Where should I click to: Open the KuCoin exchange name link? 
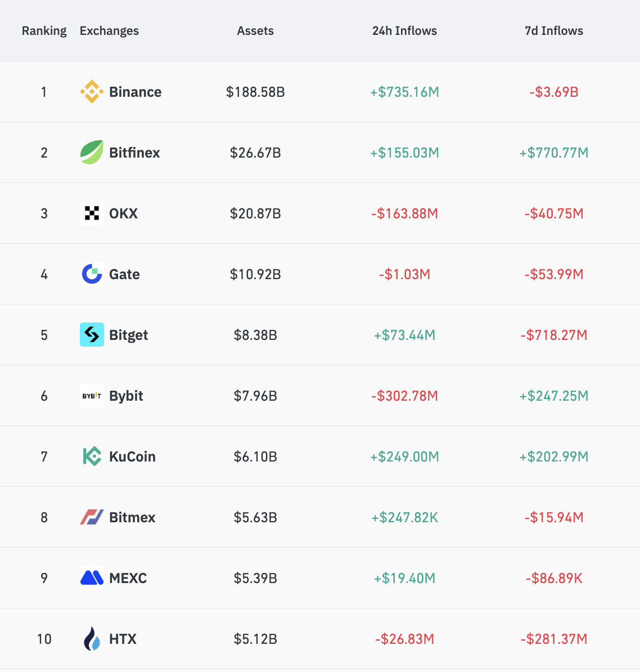pos(132,456)
